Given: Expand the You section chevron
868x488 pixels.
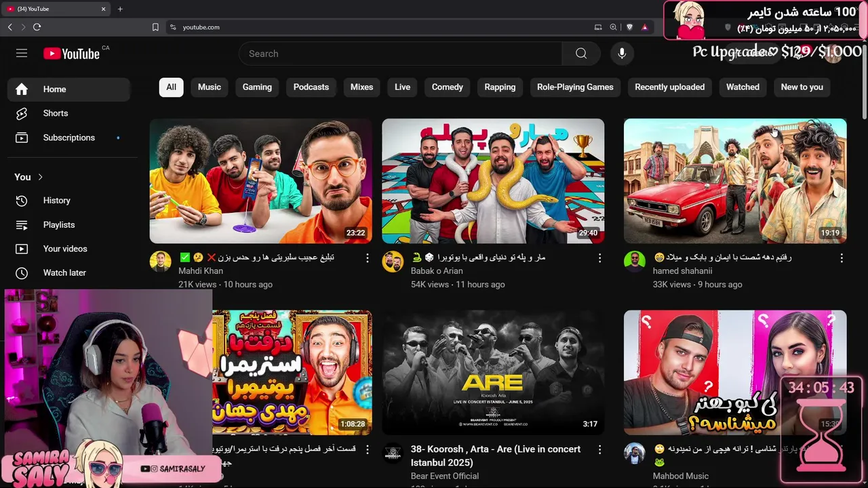Looking at the screenshot, I should click(x=40, y=177).
